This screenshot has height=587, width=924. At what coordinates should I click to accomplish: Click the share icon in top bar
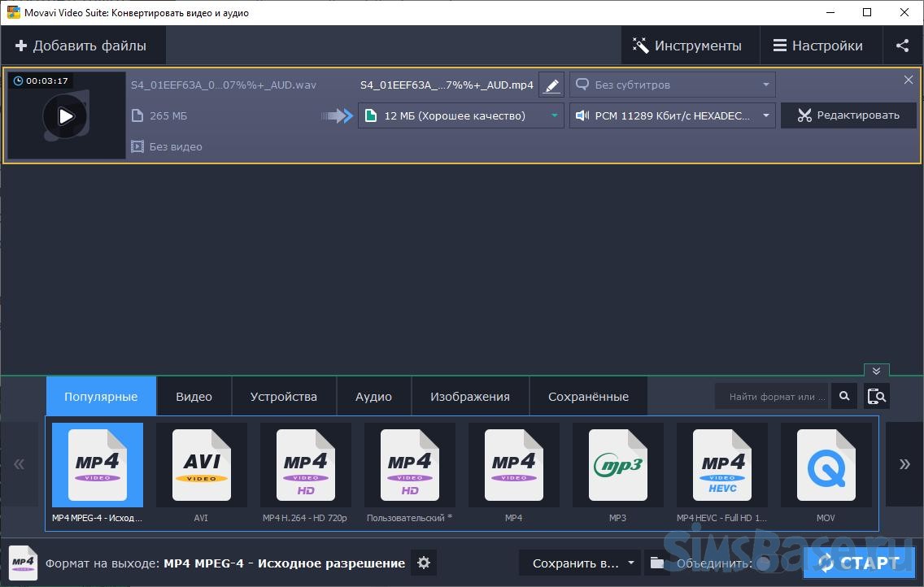[x=902, y=46]
